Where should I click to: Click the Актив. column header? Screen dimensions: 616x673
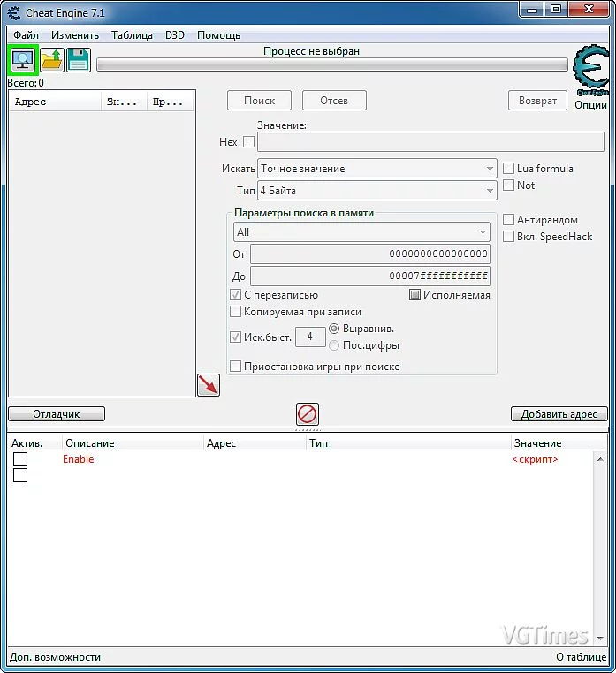point(34,443)
